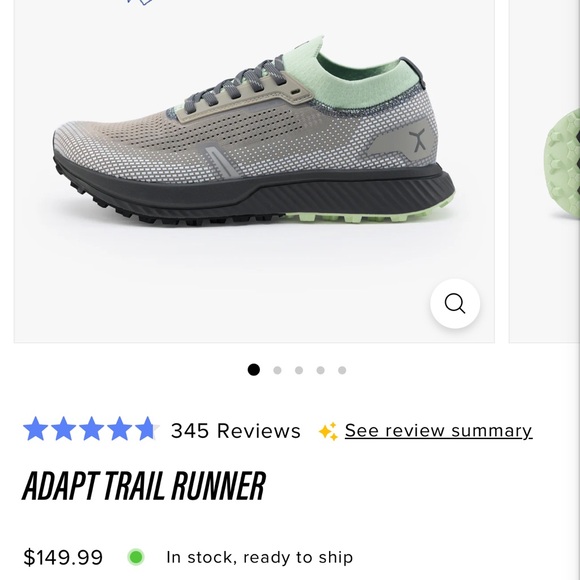Click the fourth blue rating star
Screen dimensions: 580x580
pos(119,429)
